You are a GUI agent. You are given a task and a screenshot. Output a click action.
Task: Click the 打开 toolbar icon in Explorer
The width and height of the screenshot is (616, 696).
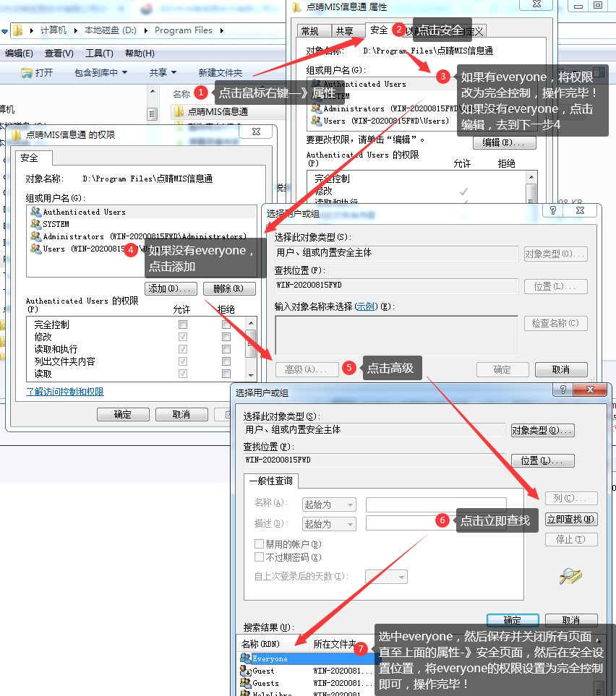pos(27,73)
